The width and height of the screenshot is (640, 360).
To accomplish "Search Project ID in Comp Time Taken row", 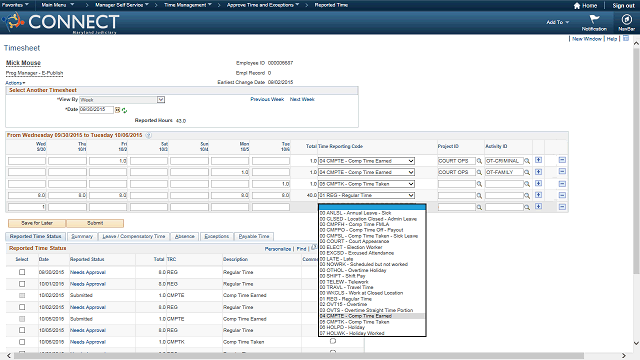I will click(x=480, y=184).
